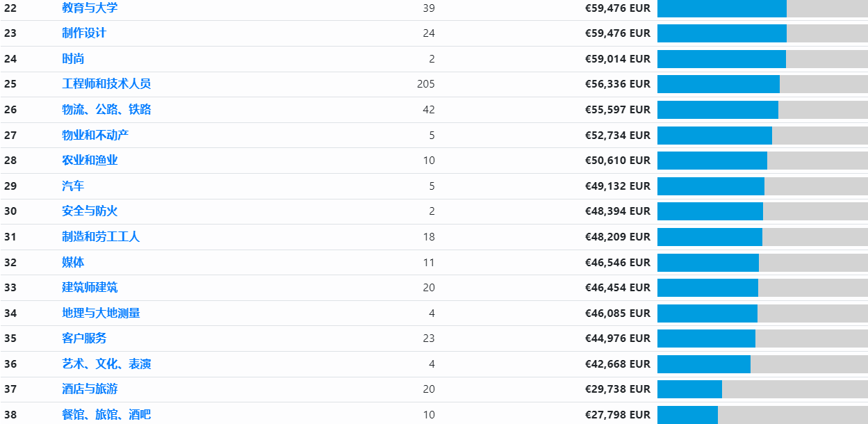The image size is (868, 424).
Task: Open 物流、公路、铁路 category
Action: coord(106,109)
